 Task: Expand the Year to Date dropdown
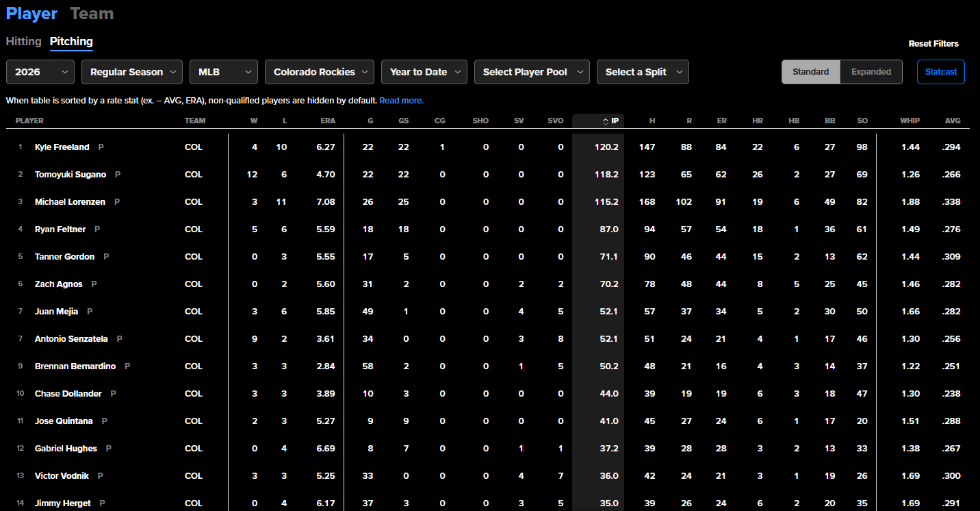424,72
